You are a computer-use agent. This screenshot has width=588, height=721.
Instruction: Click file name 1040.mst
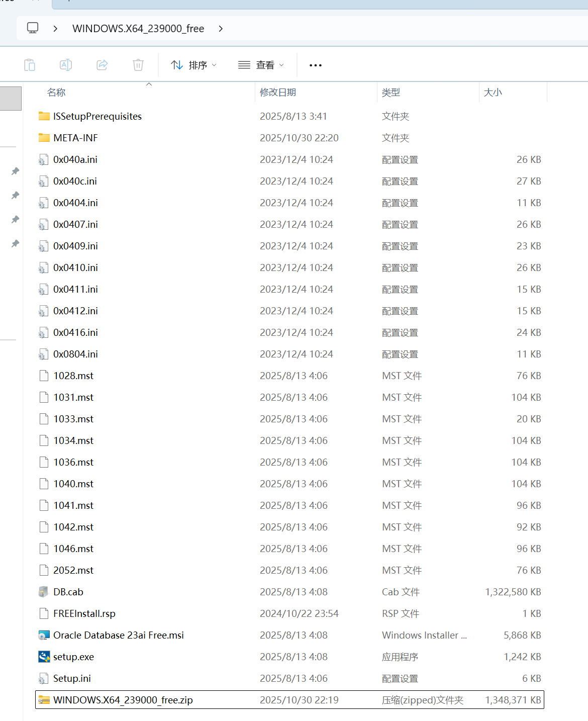click(x=73, y=484)
